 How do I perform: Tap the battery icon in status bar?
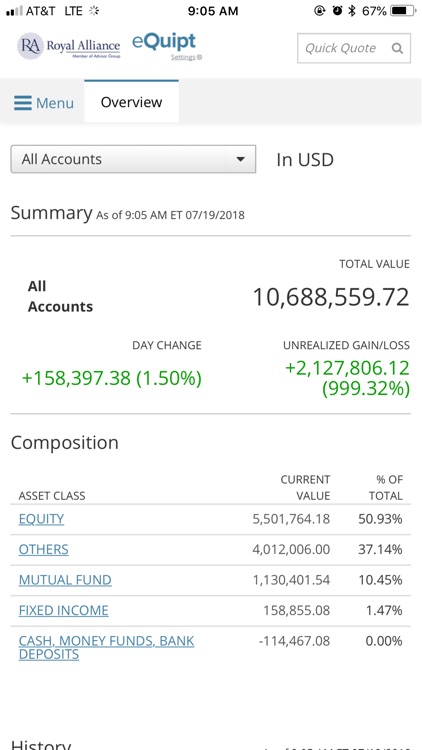click(403, 11)
